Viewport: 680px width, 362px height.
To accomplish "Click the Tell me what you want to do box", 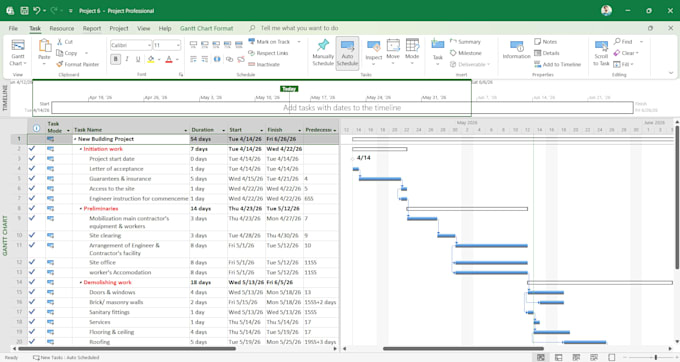I will point(299,28).
